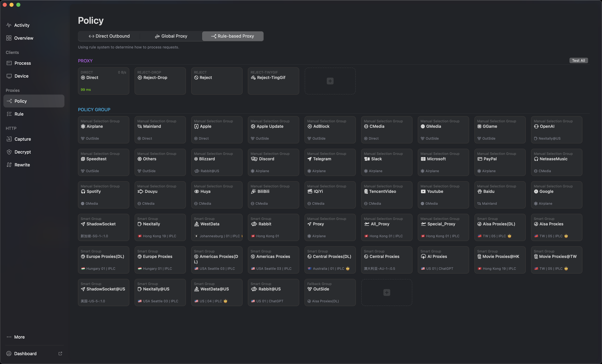
Task: Click the plus icon to add policy group
Action: 386,292
